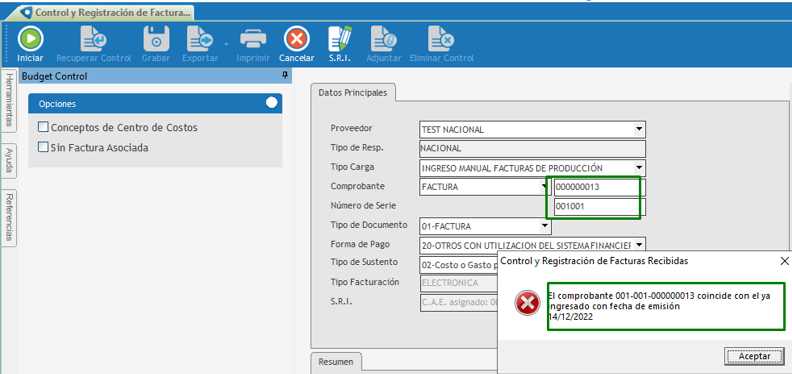Click the Exportar toolbar icon

(x=200, y=39)
